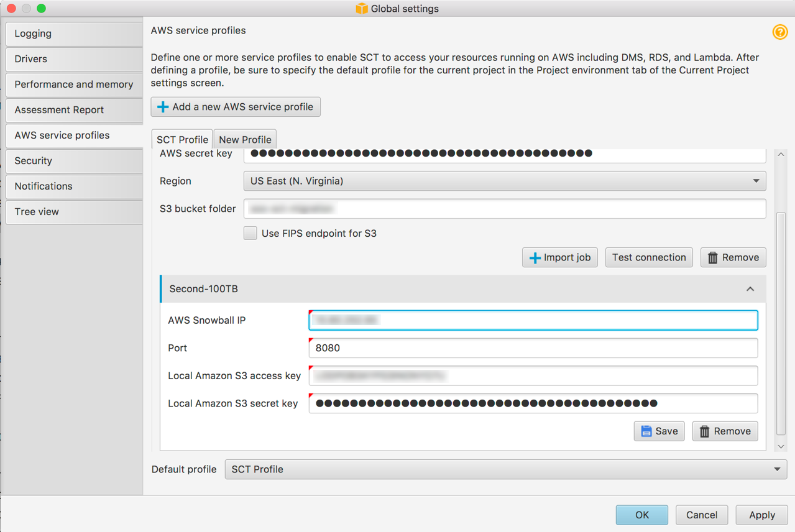Click the Import job plus icon

(x=536, y=257)
